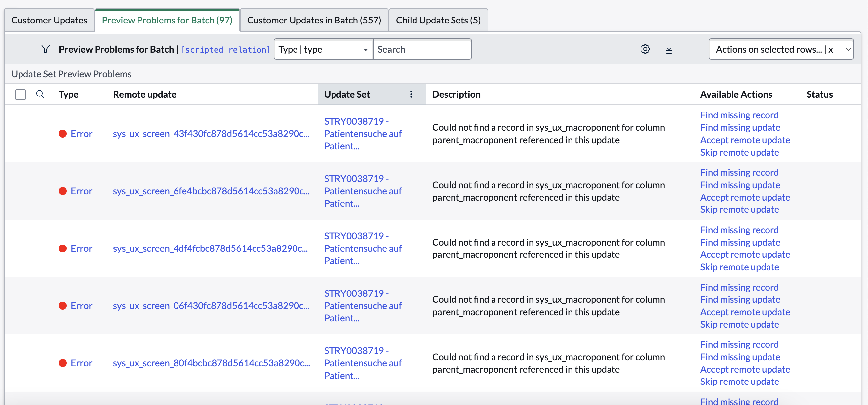Click into the Search input field

coord(422,49)
